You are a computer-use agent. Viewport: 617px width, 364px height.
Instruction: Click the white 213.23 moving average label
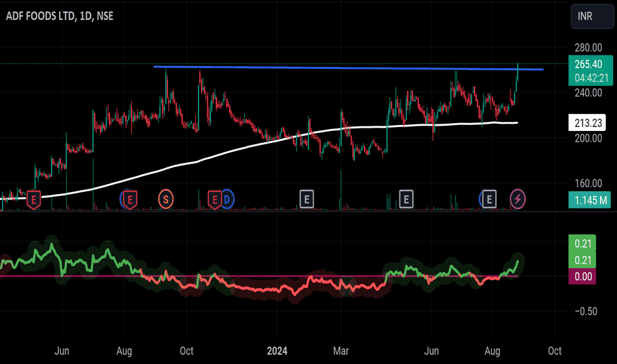point(587,123)
